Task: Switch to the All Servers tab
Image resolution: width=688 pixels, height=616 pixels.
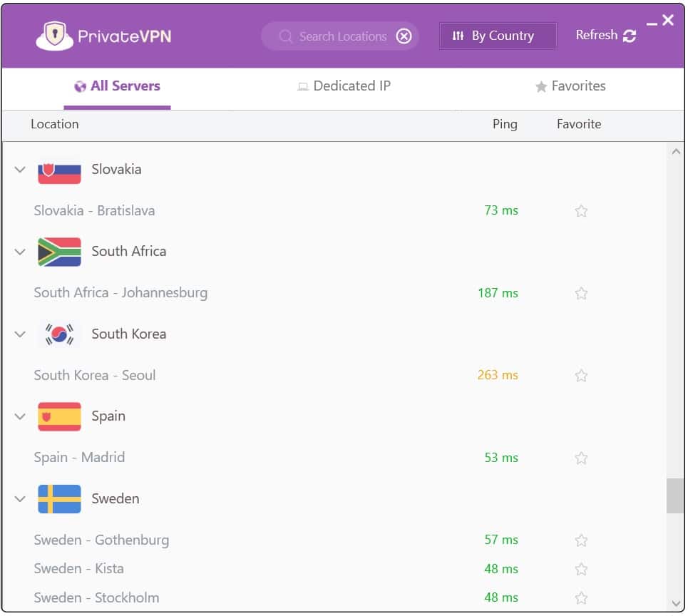Action: [117, 86]
